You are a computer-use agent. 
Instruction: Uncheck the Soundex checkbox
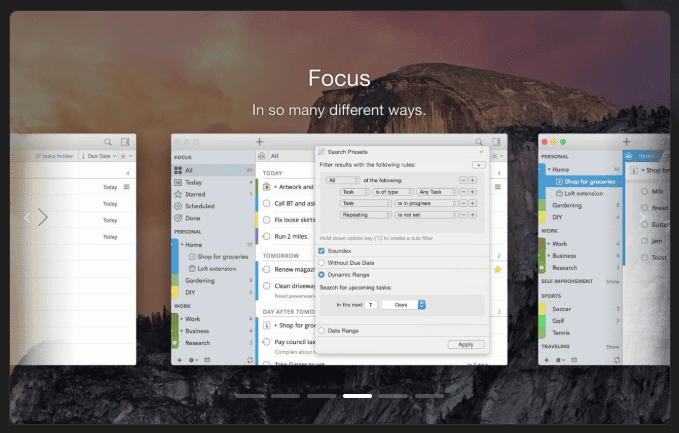[321, 251]
